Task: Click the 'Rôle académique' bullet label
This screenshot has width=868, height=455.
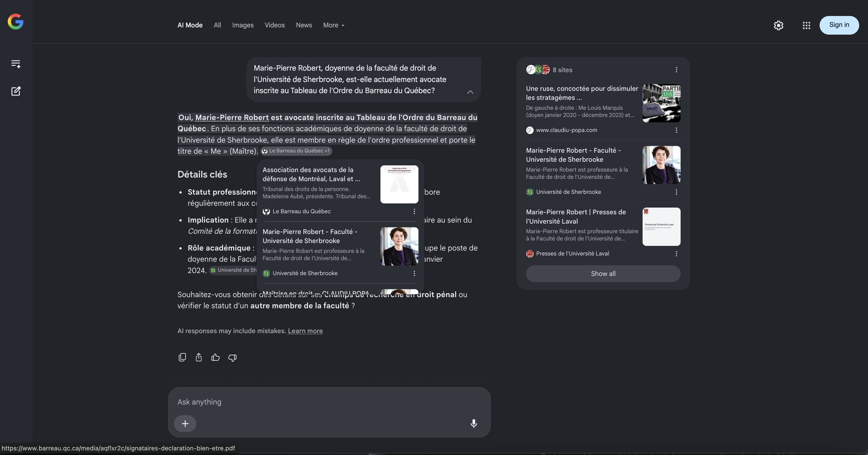Action: pyautogui.click(x=219, y=248)
